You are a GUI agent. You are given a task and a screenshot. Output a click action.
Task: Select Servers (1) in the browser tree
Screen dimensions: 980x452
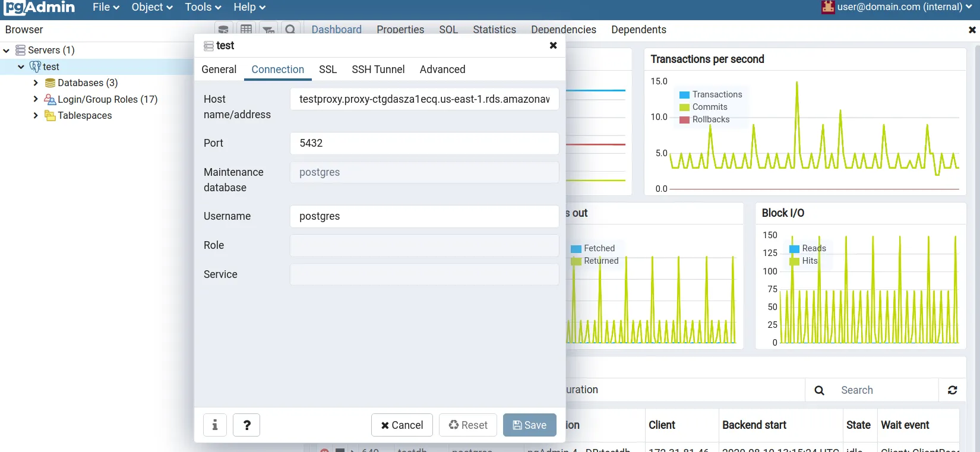click(x=51, y=50)
